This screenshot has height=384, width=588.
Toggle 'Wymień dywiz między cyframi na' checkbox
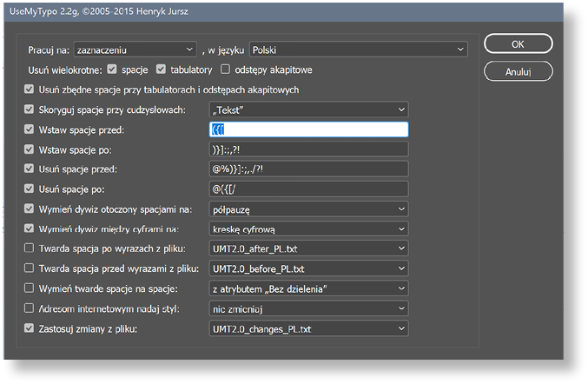click(29, 228)
